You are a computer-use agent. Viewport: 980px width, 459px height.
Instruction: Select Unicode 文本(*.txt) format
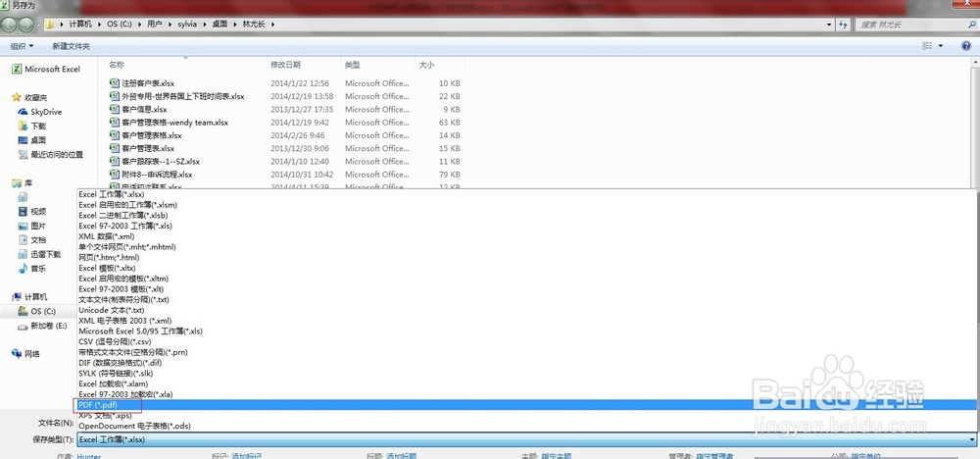526,310
